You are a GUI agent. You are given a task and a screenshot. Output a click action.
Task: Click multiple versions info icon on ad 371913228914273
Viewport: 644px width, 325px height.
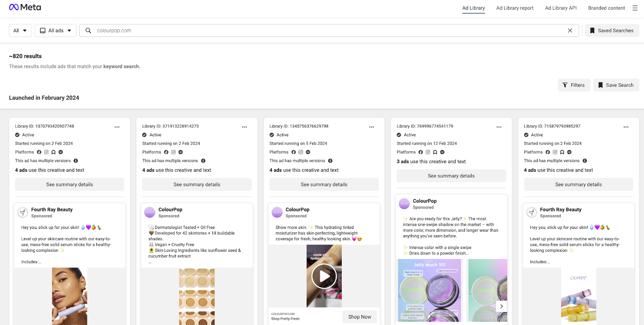click(x=203, y=161)
